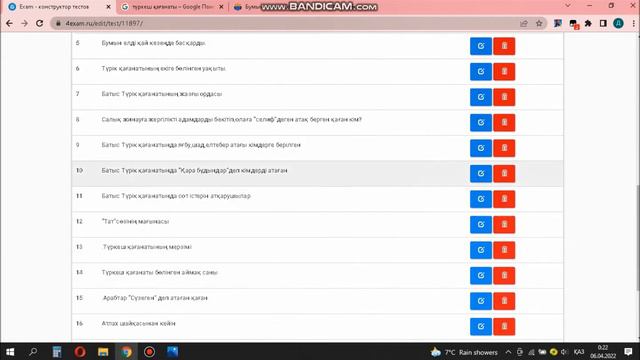This screenshot has width=640, height=360.
Task: Edit question 5 with blue pencil button
Action: 481,46
